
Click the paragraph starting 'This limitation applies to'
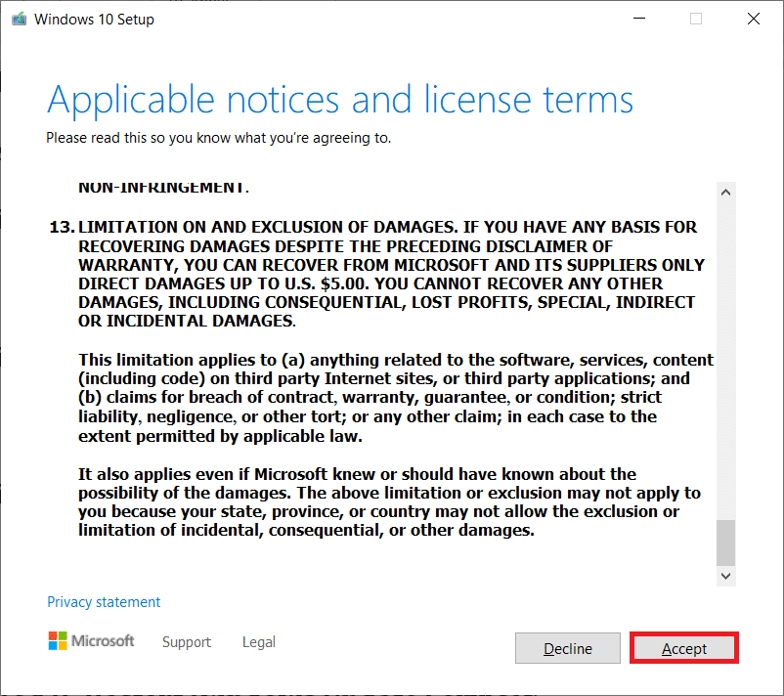pyautogui.click(x=396, y=398)
